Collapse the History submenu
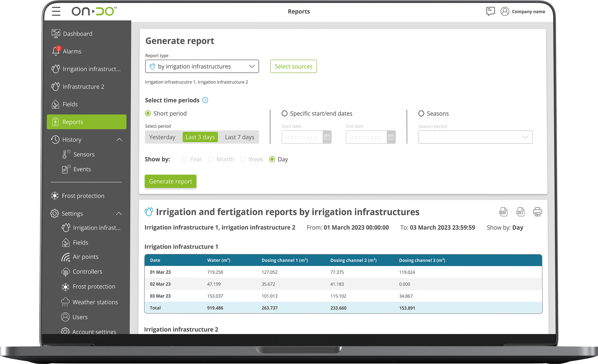Viewport: 598px width, 364px height. point(119,140)
